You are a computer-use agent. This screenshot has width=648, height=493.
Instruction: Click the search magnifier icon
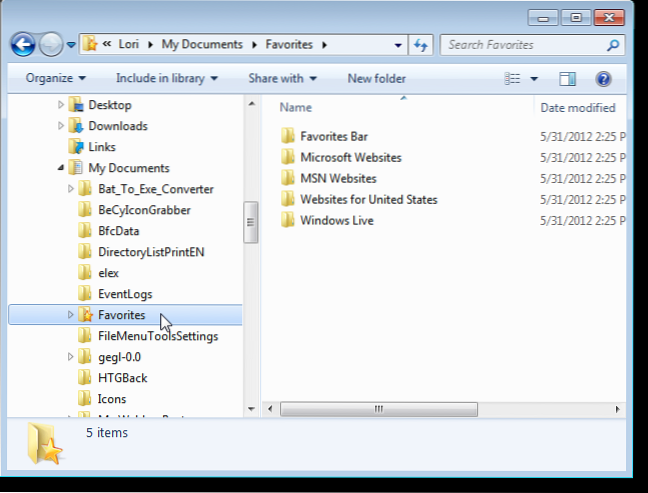pyautogui.click(x=613, y=45)
